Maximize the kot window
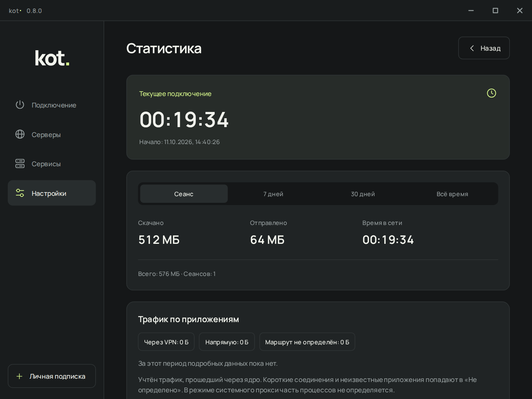 (x=495, y=10)
